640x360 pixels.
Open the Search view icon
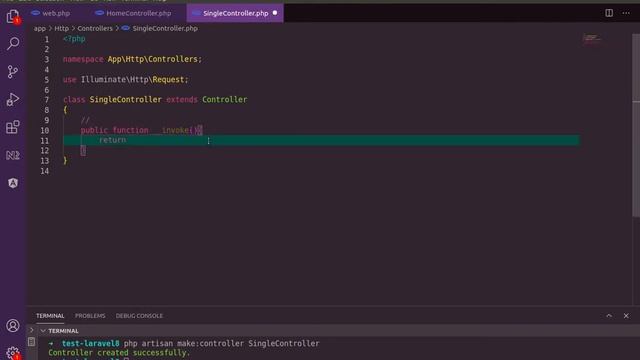[x=13, y=43]
